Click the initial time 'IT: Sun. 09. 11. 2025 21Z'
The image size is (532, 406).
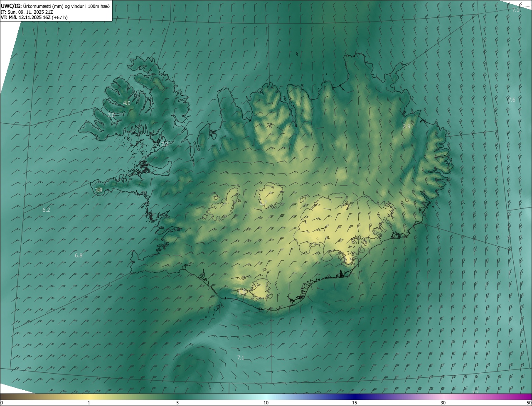pos(27,12)
